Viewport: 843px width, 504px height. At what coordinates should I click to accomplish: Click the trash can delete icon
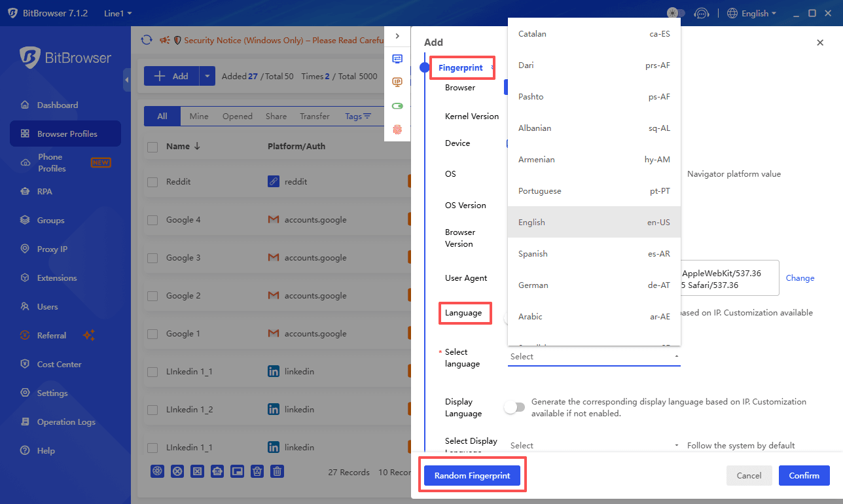pyautogui.click(x=278, y=471)
